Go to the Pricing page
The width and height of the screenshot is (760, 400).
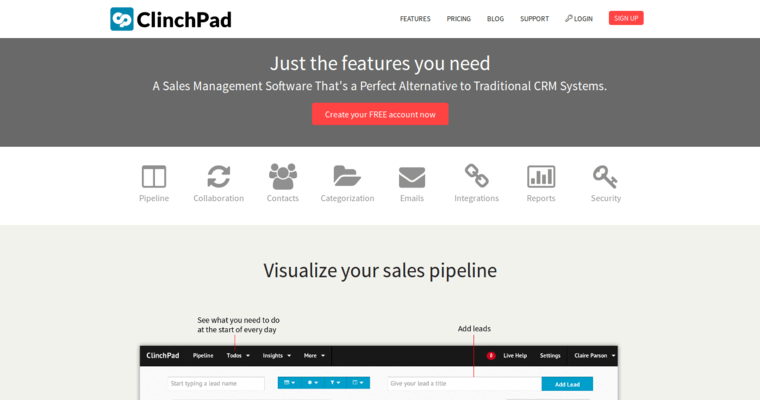point(459,19)
